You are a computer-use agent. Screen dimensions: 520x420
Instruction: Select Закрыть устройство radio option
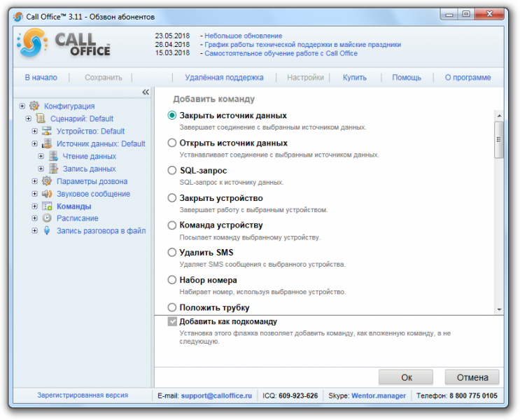pyautogui.click(x=171, y=198)
